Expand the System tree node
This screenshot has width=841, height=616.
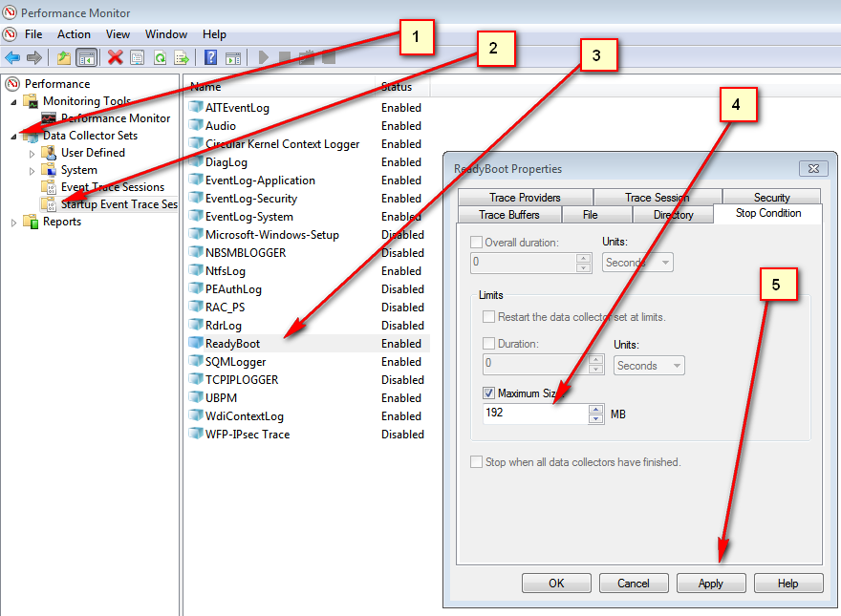tap(32, 171)
